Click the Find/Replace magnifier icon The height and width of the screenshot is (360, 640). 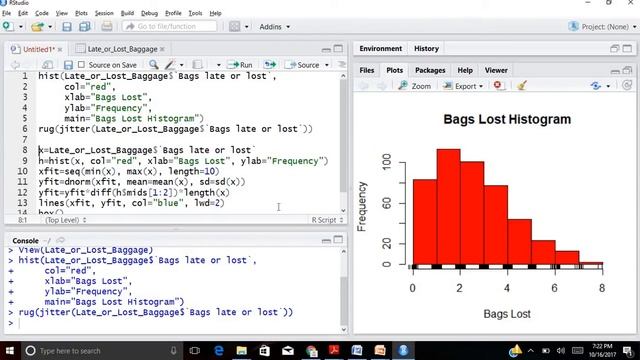[x=153, y=65]
